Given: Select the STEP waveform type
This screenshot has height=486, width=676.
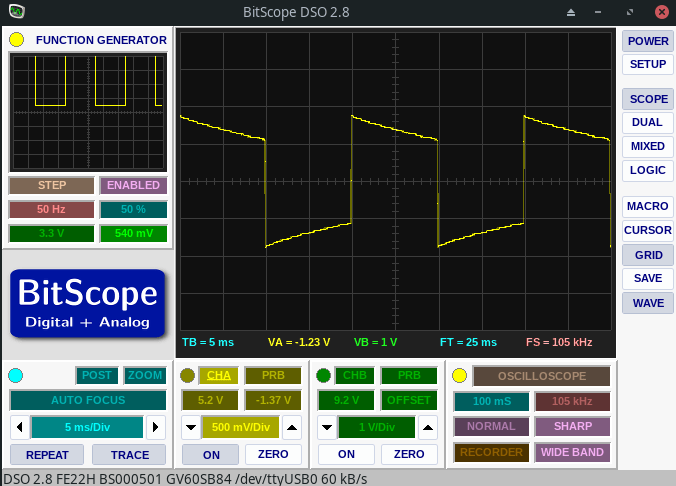Looking at the screenshot, I should 51,185.
